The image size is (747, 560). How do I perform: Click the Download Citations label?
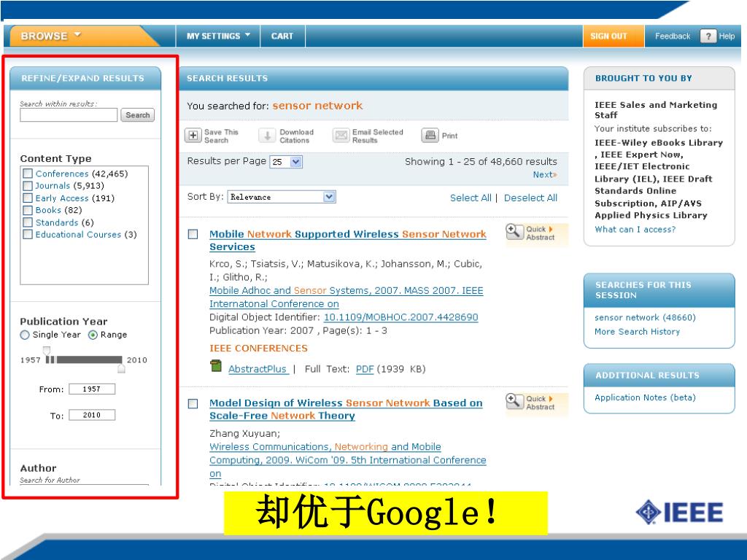[296, 136]
